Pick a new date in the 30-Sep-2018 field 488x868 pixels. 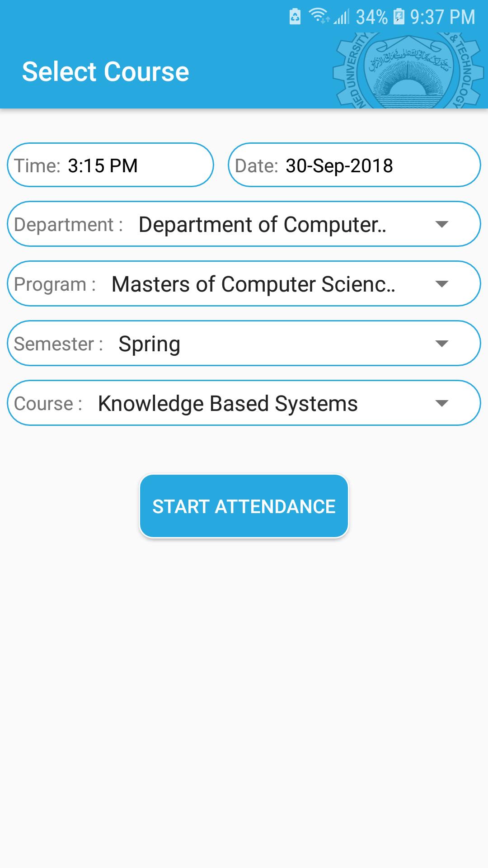click(339, 165)
